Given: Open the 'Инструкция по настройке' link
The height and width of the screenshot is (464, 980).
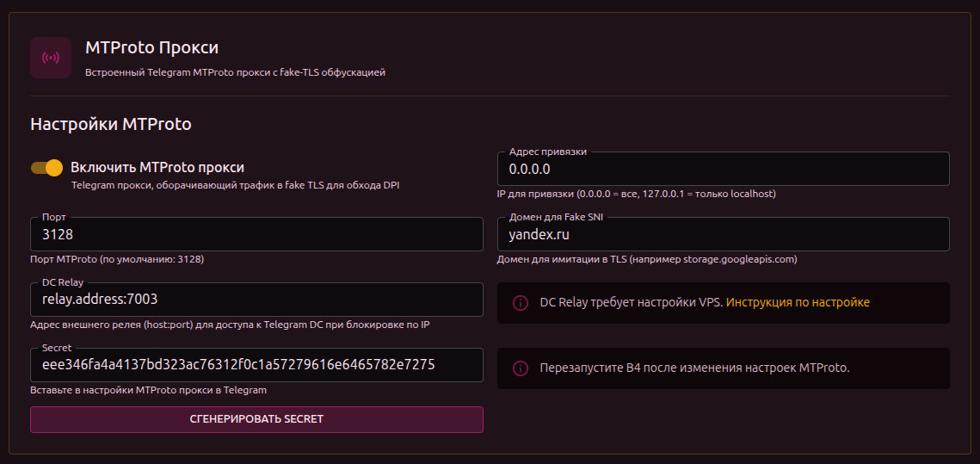Looking at the screenshot, I should [x=798, y=303].
